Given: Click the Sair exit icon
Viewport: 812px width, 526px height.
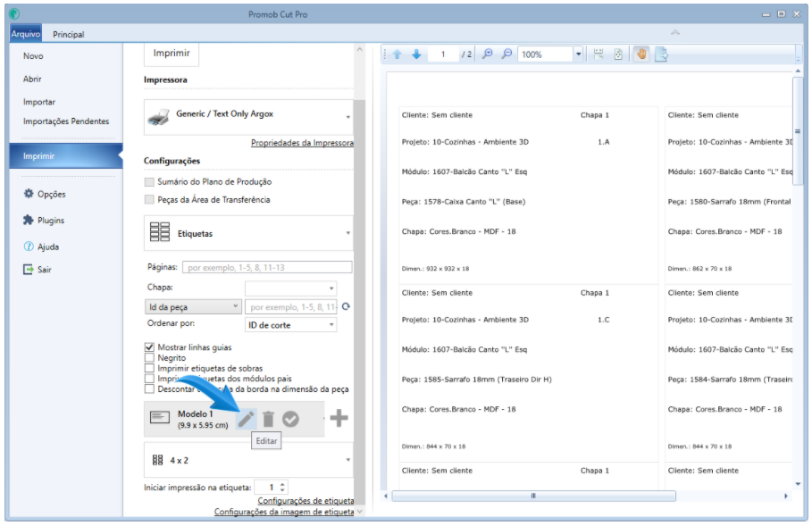Looking at the screenshot, I should coord(28,269).
